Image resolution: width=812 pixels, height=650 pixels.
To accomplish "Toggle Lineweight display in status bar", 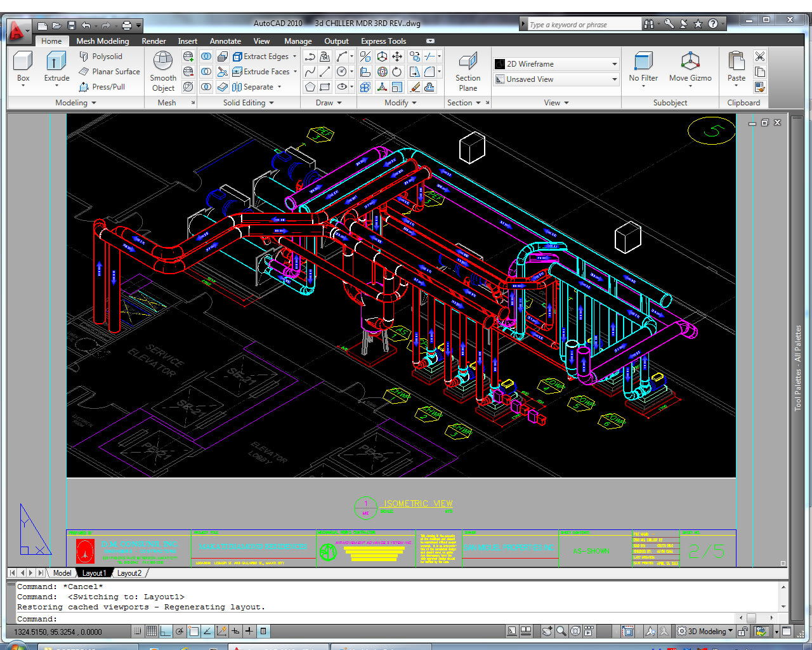I will click(x=249, y=631).
